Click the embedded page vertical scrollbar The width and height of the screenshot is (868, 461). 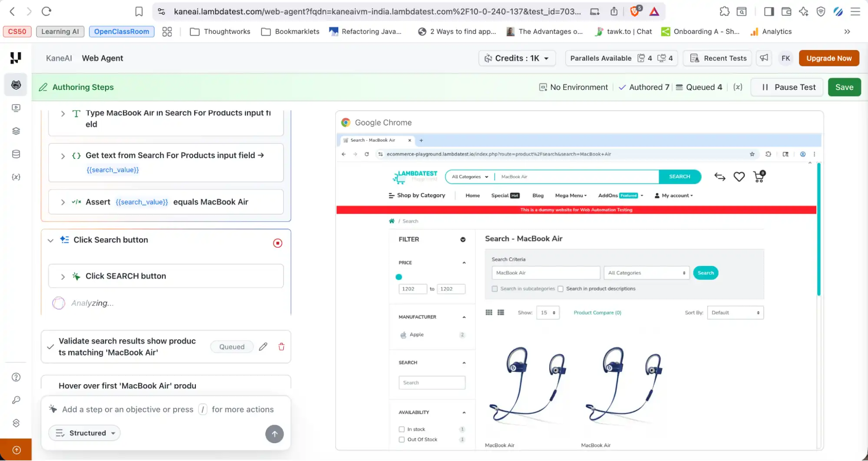(818, 229)
